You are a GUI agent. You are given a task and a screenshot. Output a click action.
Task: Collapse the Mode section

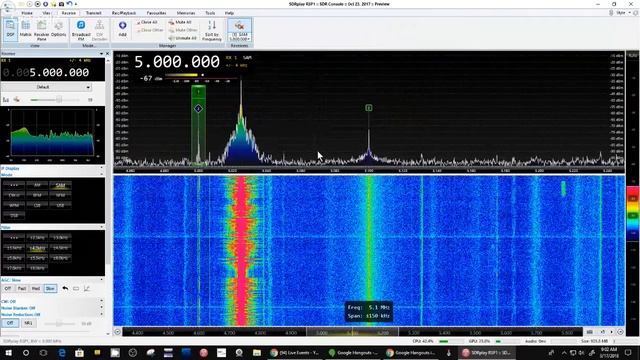click(x=102, y=174)
